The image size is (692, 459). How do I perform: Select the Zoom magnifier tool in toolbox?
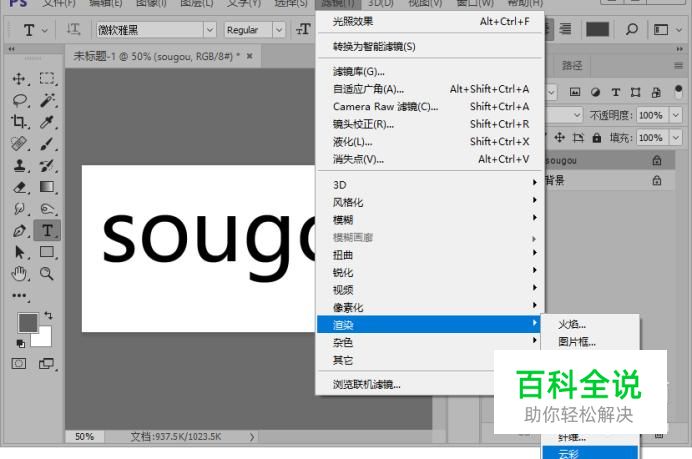(47, 274)
